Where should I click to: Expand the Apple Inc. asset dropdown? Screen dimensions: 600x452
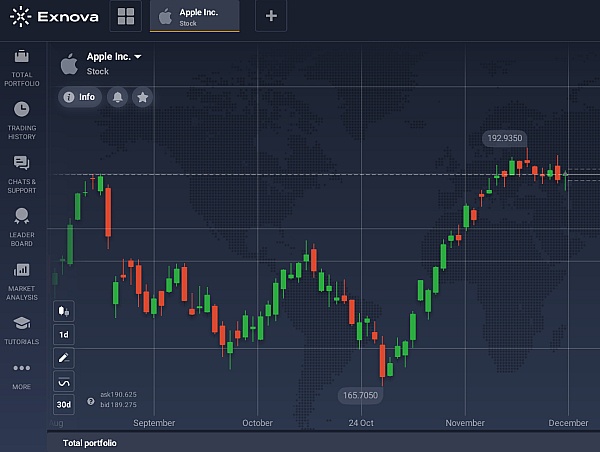114,57
